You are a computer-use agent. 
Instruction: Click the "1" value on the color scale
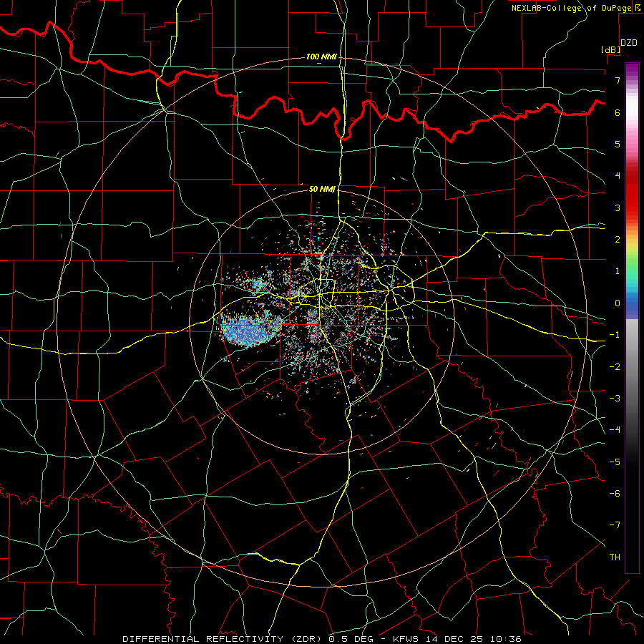pyautogui.click(x=618, y=271)
